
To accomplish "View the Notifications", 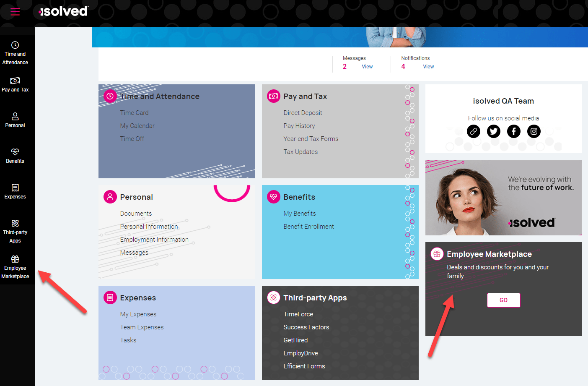I will click(x=428, y=67).
